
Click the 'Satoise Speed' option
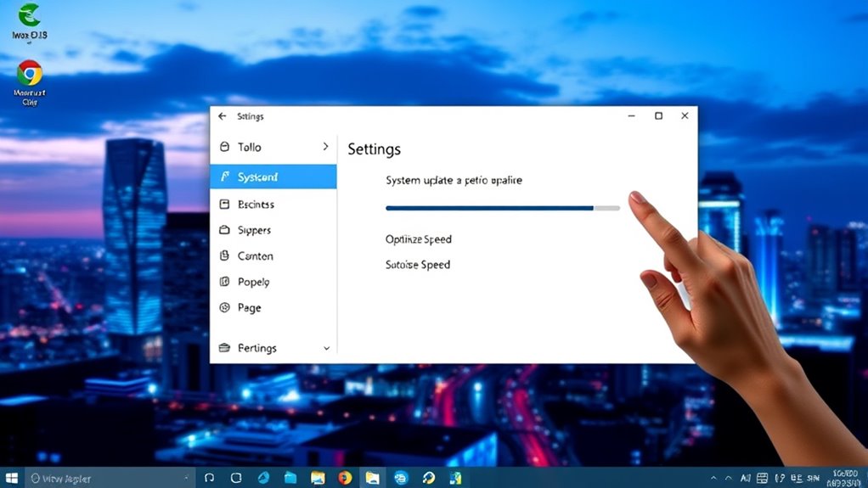[x=418, y=265]
